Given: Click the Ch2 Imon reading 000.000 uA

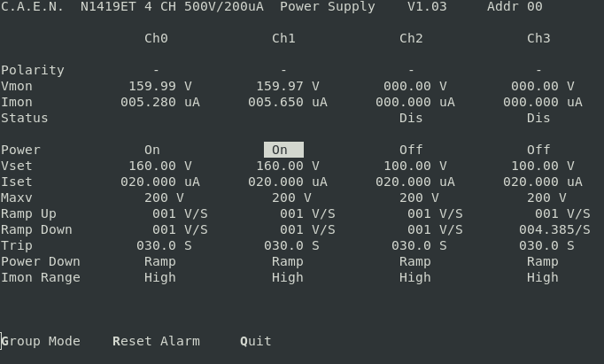Looking at the screenshot, I should click(x=415, y=102).
